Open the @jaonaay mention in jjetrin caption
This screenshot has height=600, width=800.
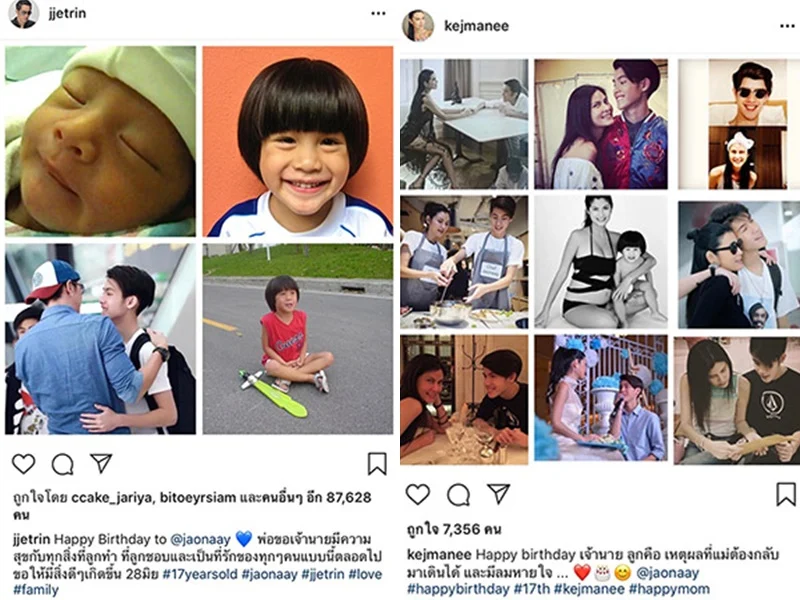[x=201, y=539]
